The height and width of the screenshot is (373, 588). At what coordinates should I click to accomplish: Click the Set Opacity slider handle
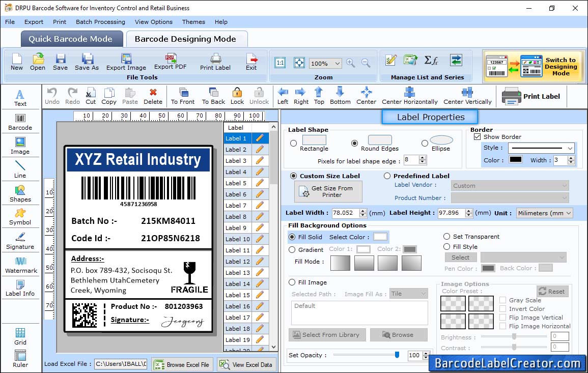397,355
